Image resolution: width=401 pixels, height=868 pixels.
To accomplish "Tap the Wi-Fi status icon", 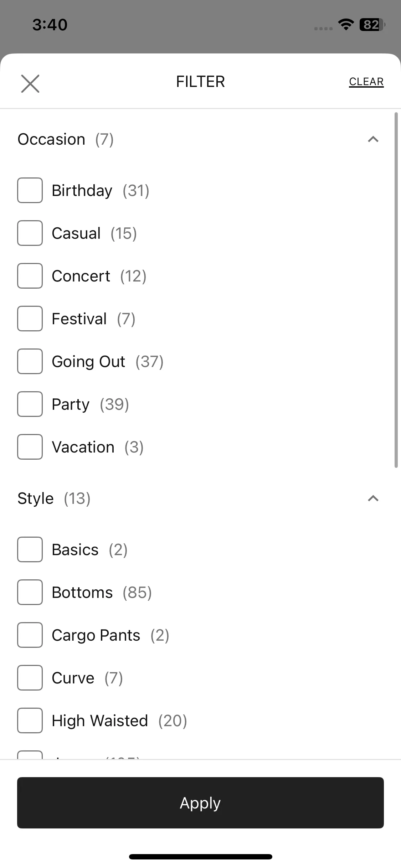I will 346,25.
